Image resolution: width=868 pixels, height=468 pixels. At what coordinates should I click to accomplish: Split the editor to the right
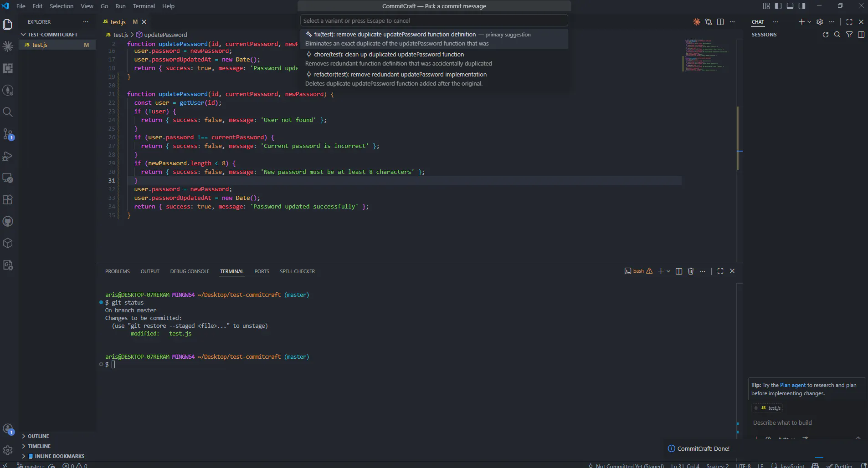720,22
